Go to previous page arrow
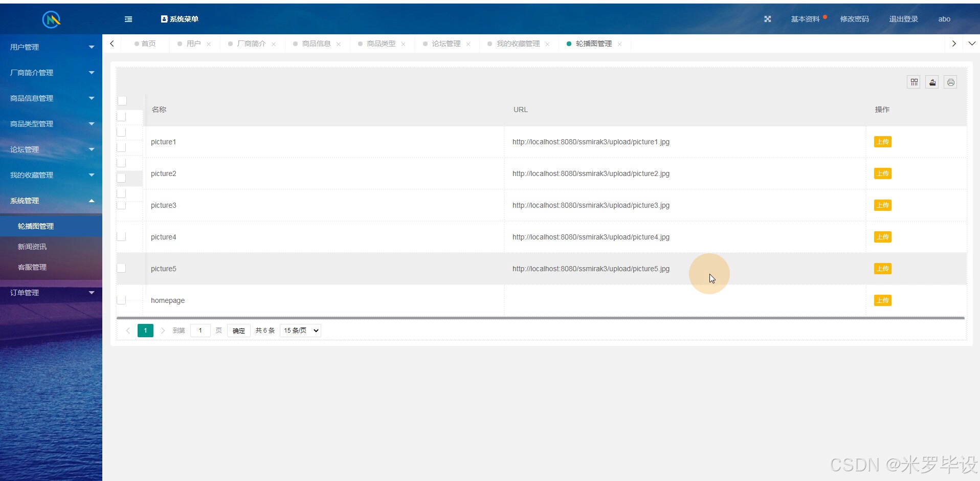 128,331
